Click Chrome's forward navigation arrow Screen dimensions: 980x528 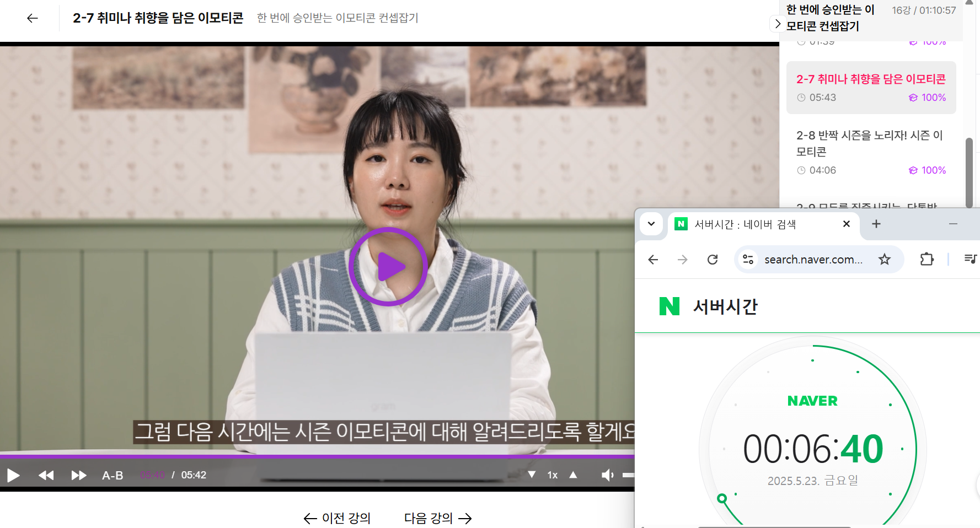pyautogui.click(x=683, y=260)
